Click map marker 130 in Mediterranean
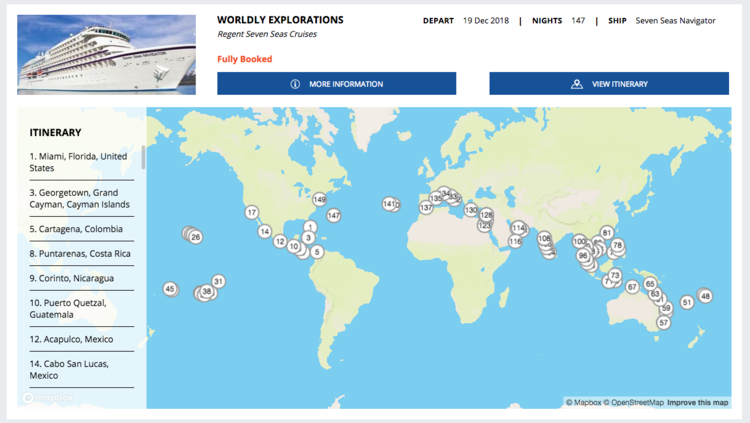Screen dimensions: 750x423 point(471,210)
